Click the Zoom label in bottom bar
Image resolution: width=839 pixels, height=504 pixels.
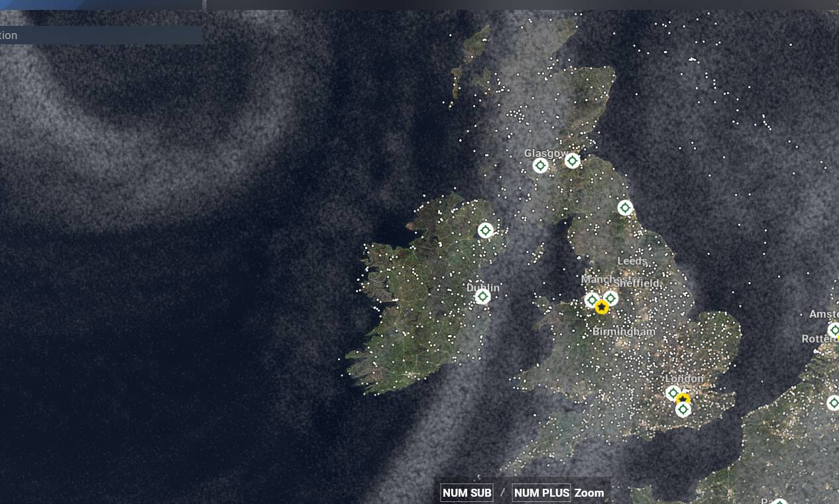[x=589, y=493]
